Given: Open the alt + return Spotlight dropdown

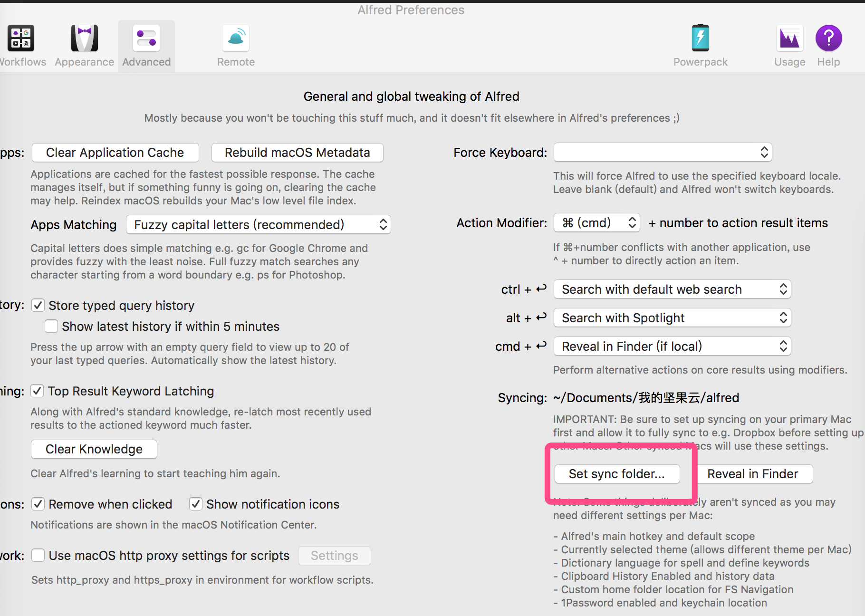Looking at the screenshot, I should (x=673, y=318).
